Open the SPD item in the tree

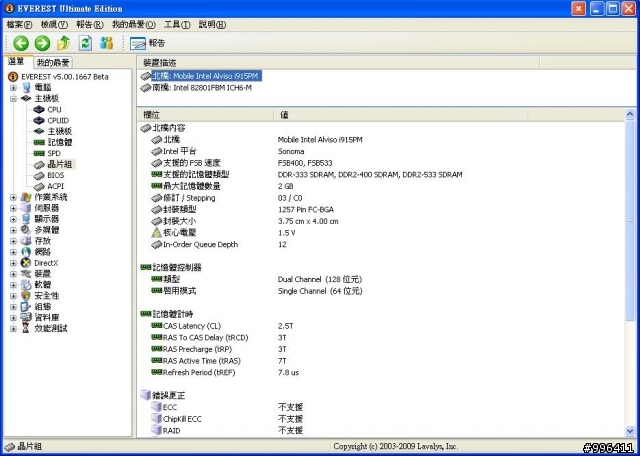click(54, 153)
